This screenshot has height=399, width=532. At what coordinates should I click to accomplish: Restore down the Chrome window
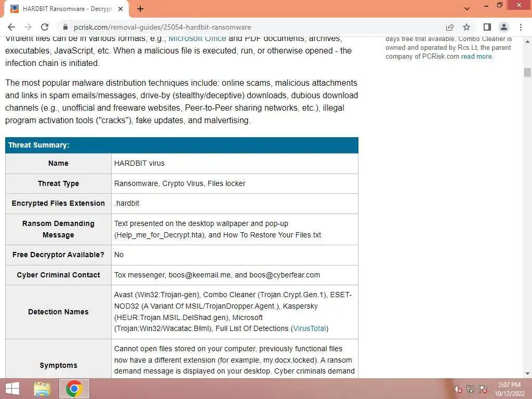point(500,5)
